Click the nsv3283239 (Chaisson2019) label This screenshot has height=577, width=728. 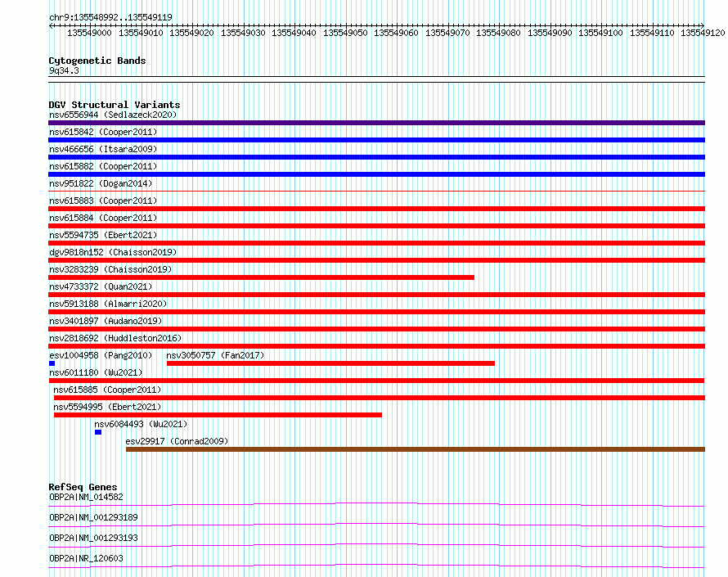[x=110, y=269]
